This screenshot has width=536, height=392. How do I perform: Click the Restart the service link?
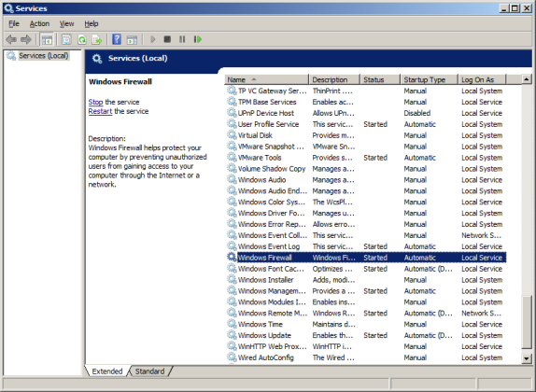click(x=100, y=111)
